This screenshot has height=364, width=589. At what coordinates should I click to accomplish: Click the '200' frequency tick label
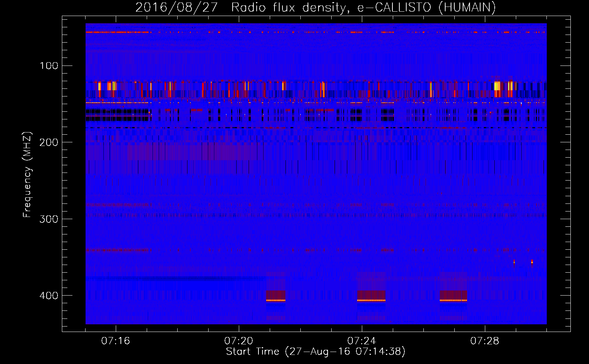[49, 142]
